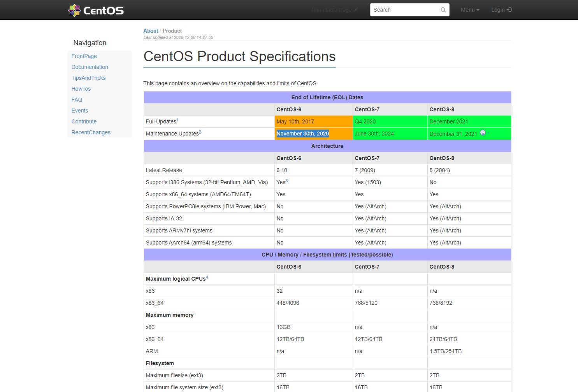Click the search magnifier icon
Screen dimensions: 578x392
(443, 10)
